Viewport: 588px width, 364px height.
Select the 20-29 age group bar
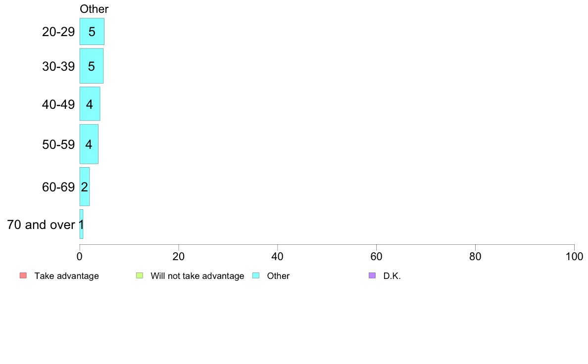click(x=92, y=32)
